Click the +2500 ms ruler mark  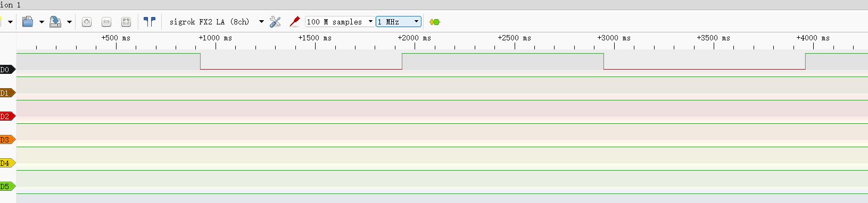(514, 38)
